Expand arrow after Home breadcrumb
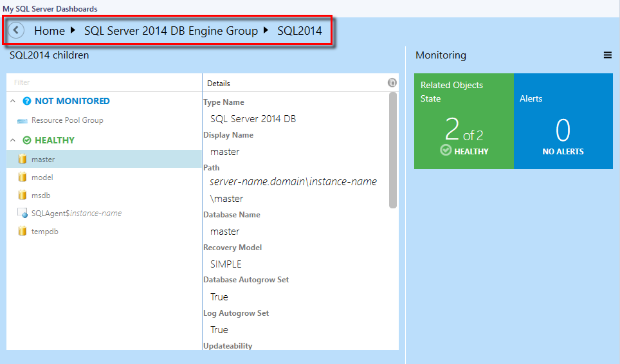 [73, 30]
